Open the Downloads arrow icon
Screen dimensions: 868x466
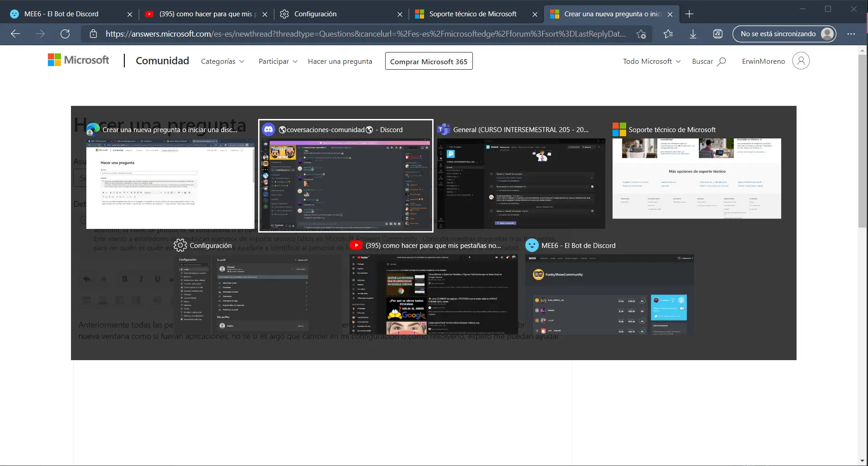pos(693,34)
